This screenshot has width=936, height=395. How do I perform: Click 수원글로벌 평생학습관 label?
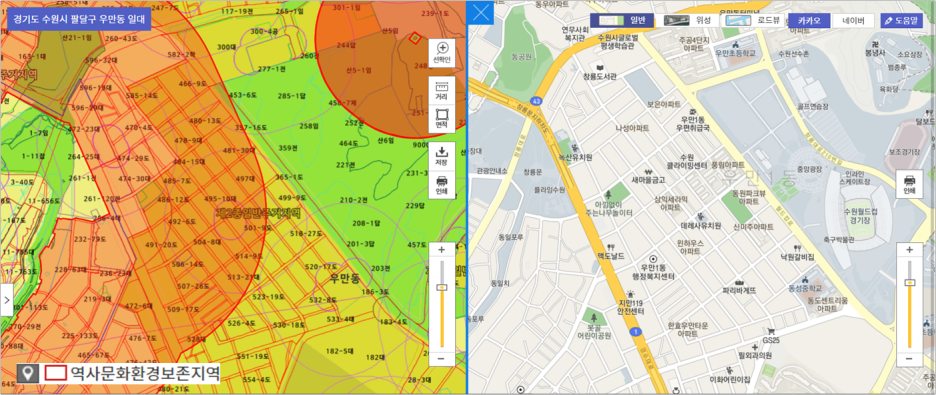618,42
